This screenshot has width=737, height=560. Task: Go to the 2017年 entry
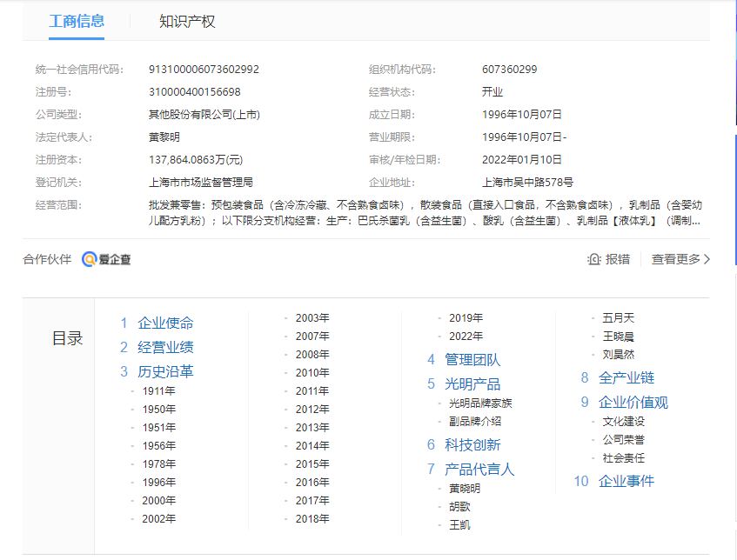(x=312, y=501)
